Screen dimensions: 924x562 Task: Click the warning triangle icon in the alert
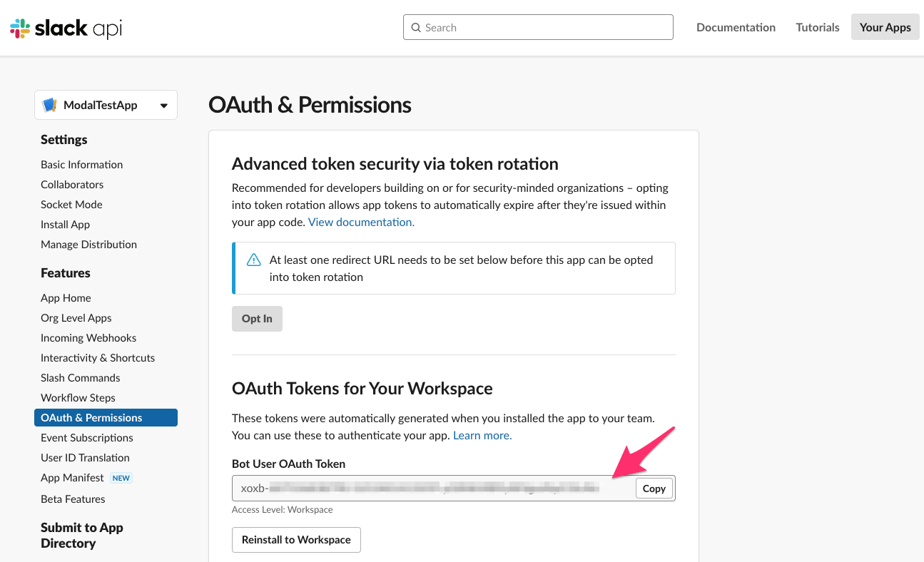pyautogui.click(x=253, y=260)
